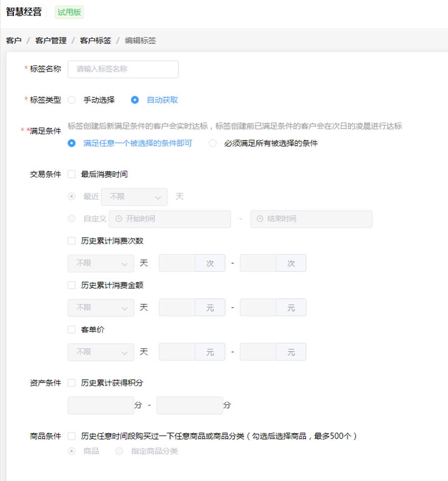Click the clock icon in 开始时间 field

point(118,219)
